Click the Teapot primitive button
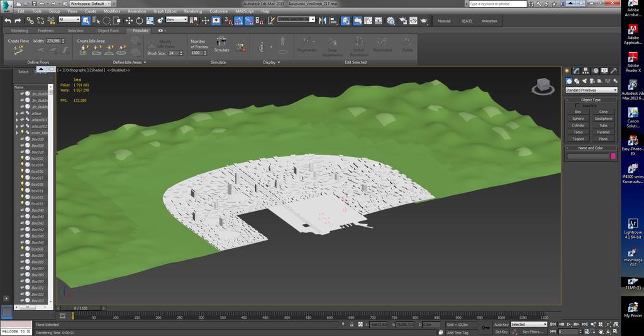This screenshot has width=644, height=336. pos(578,139)
